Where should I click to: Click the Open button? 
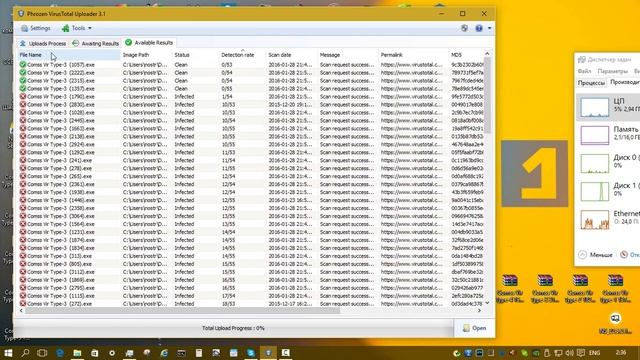[474, 328]
